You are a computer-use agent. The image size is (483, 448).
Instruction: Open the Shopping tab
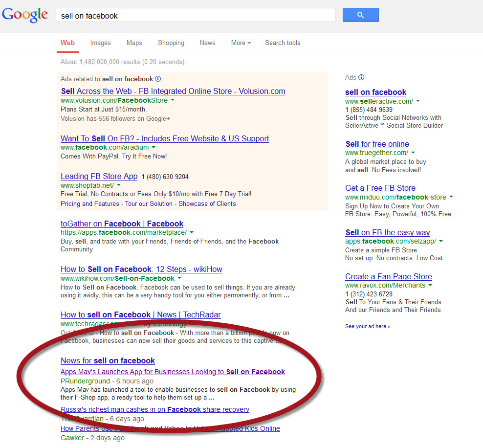tap(171, 43)
